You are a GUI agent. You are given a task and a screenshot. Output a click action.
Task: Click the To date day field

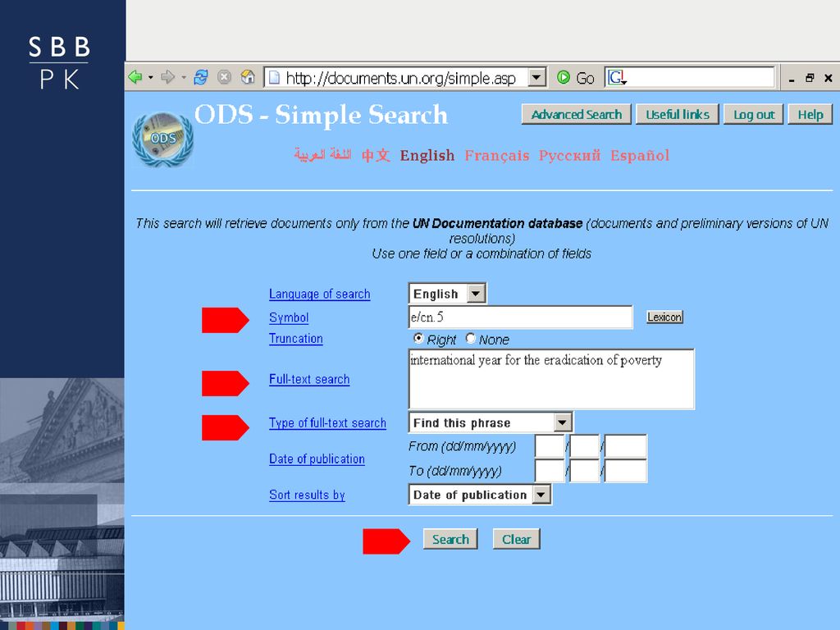coord(550,471)
